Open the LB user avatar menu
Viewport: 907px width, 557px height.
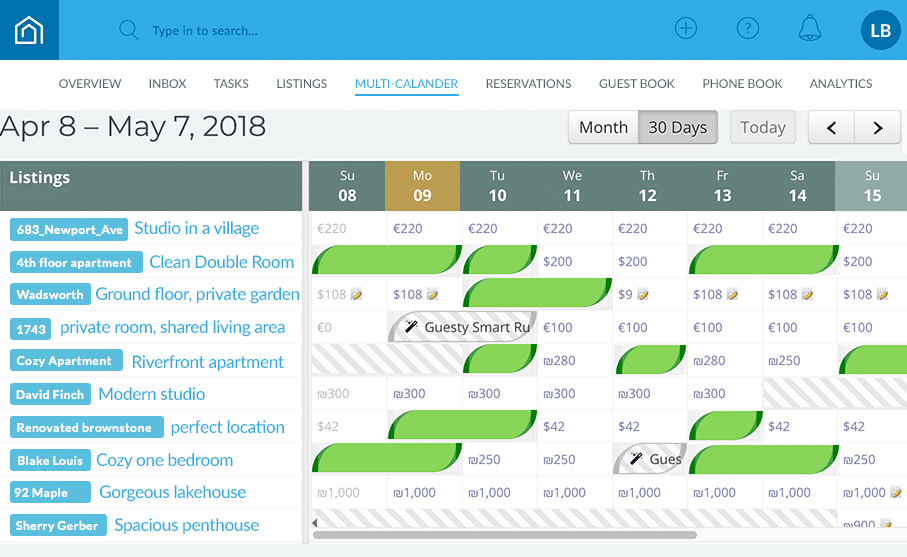pos(880,31)
